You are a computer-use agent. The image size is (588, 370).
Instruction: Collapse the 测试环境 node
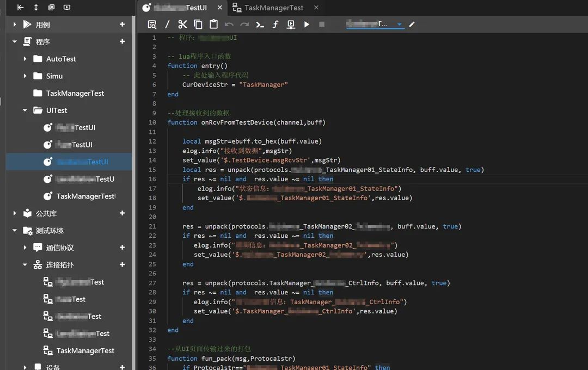coord(15,231)
